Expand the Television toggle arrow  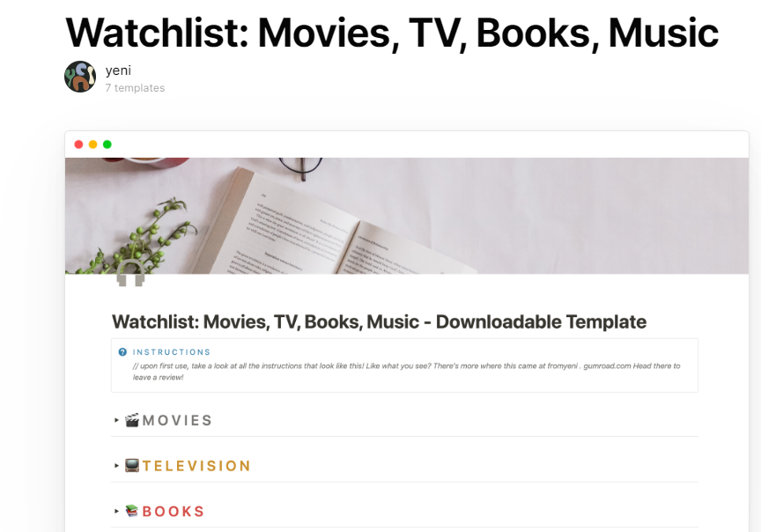pyautogui.click(x=116, y=465)
